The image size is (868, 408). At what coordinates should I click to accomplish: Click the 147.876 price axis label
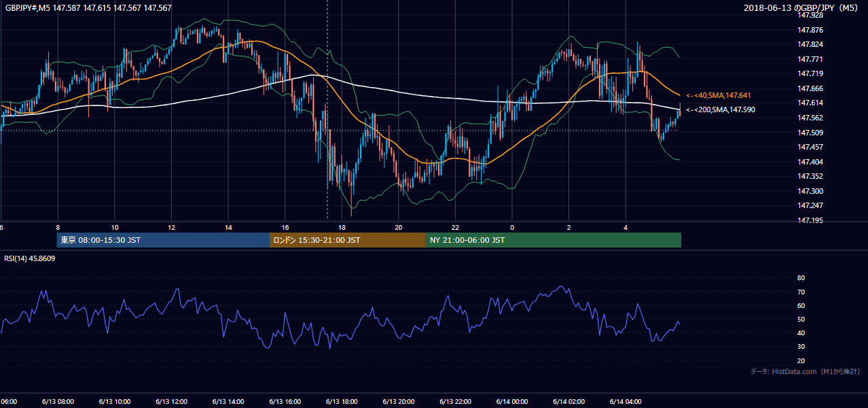810,30
